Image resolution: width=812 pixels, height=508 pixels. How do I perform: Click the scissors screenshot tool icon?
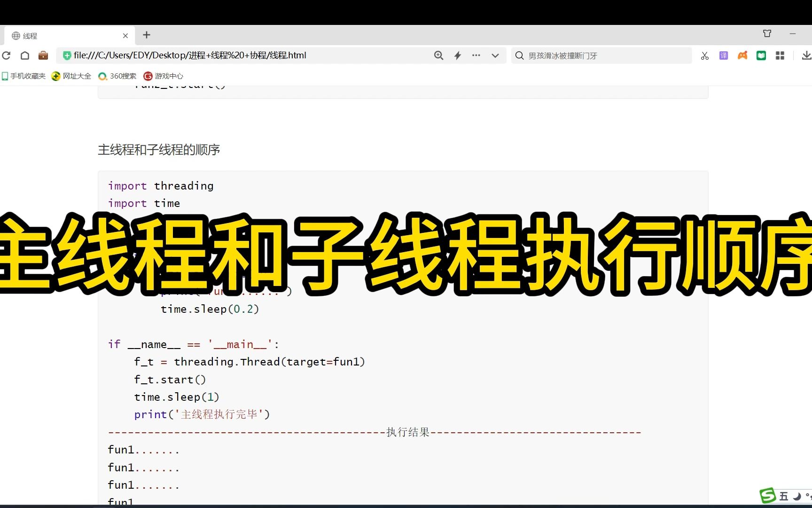coord(704,56)
